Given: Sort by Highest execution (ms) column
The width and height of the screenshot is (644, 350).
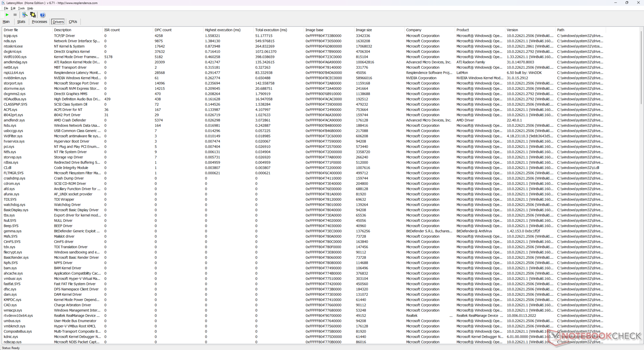Looking at the screenshot, I should 223,30.
